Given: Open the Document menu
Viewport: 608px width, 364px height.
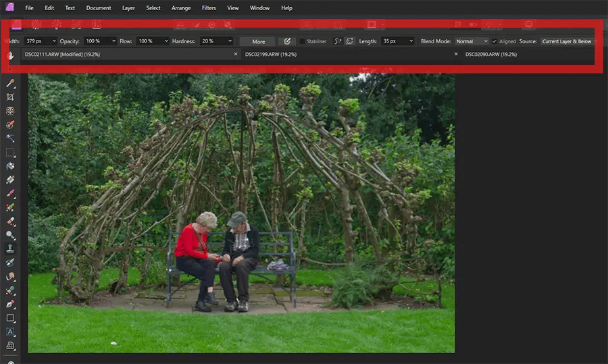Looking at the screenshot, I should pos(99,7).
